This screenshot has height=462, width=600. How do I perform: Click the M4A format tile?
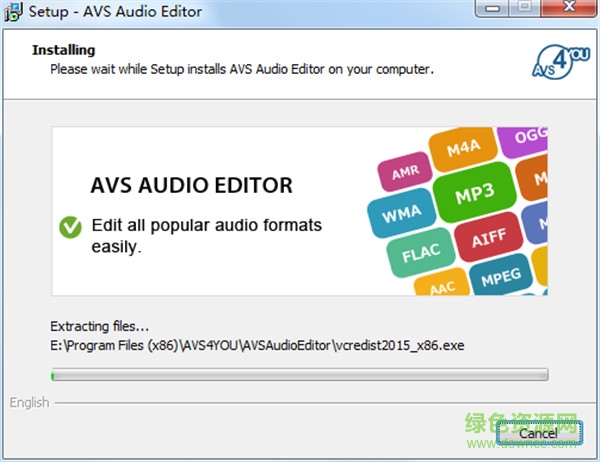[x=463, y=149]
